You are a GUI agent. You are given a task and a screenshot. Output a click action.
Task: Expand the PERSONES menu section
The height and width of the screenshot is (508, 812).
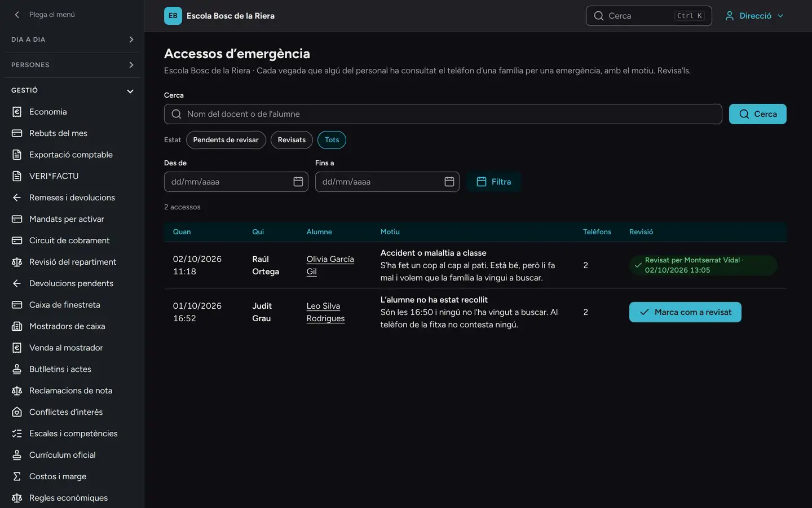coord(72,65)
